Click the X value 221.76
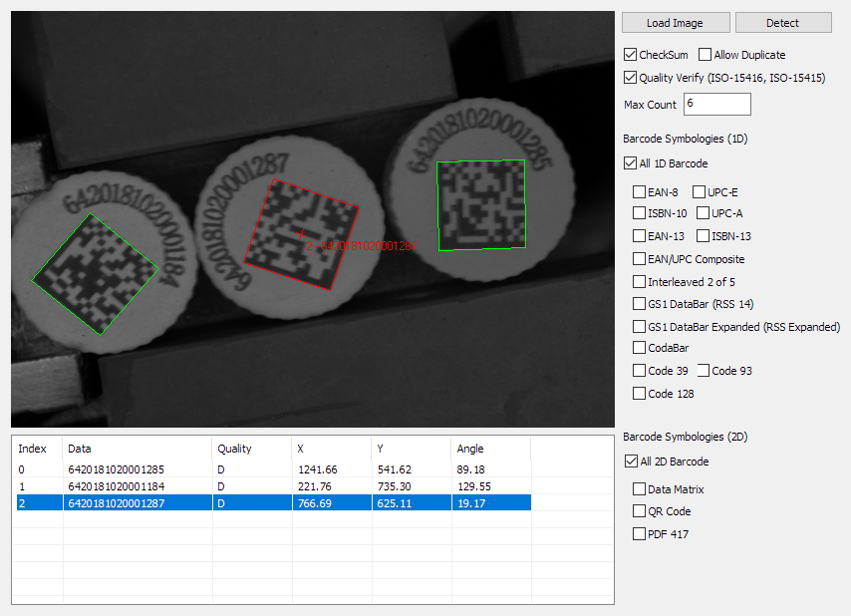The width and height of the screenshot is (851, 616). (315, 486)
